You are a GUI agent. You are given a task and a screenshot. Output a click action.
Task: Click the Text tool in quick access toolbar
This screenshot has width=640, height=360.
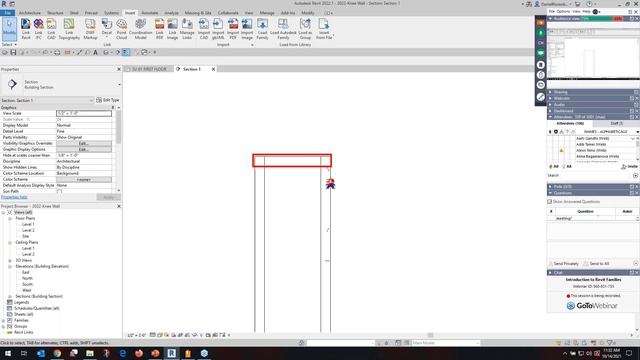pyautogui.click(x=96, y=52)
